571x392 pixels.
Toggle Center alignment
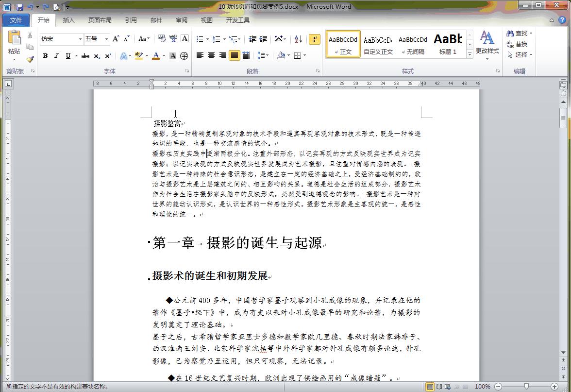[x=211, y=55]
